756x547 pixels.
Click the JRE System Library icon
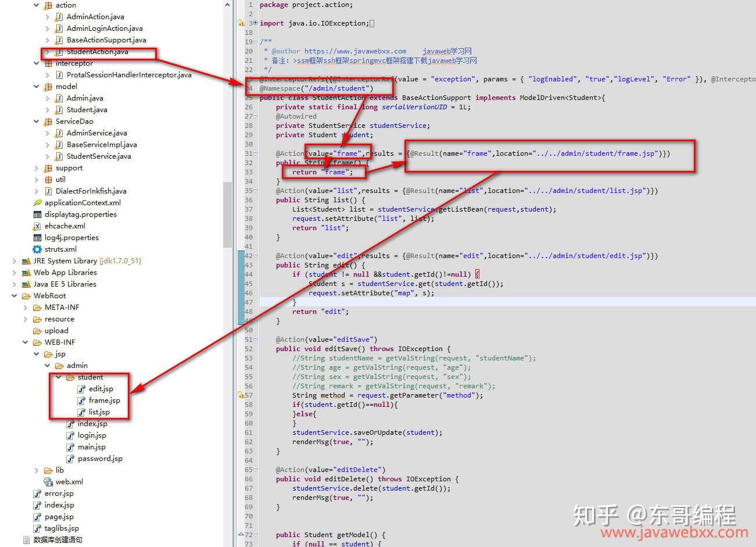click(x=26, y=261)
